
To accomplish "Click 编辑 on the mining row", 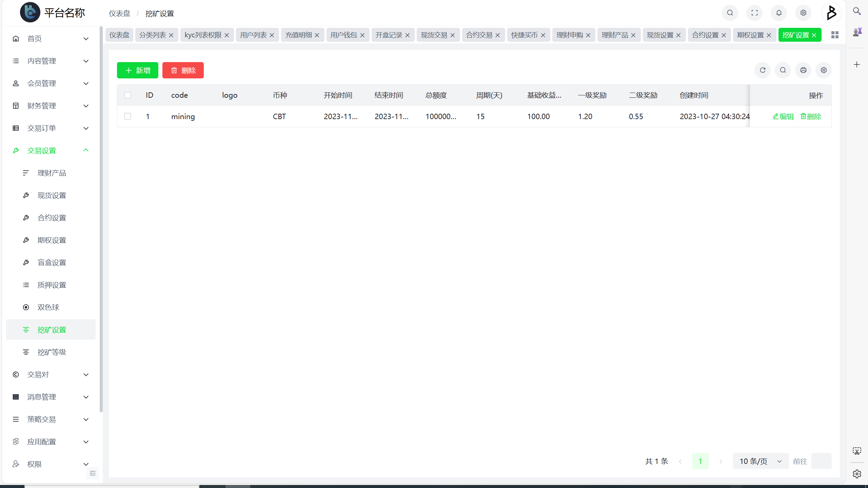I will click(x=783, y=116).
